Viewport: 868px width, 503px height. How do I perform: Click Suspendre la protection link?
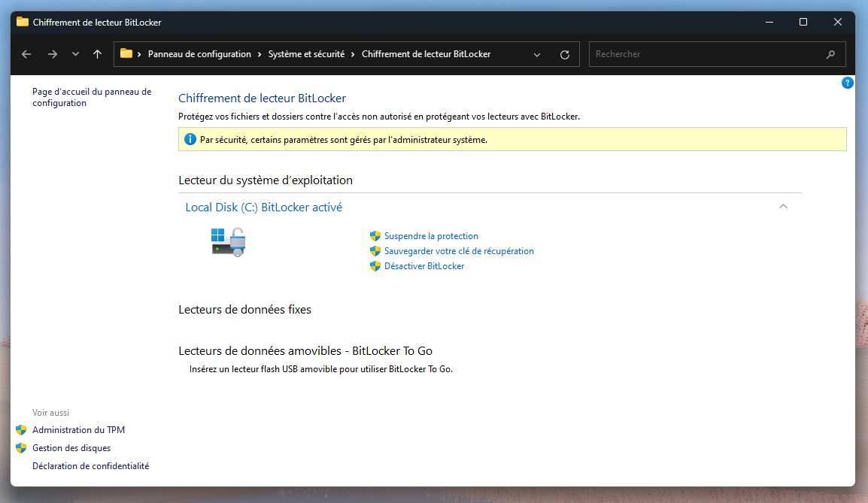click(431, 236)
